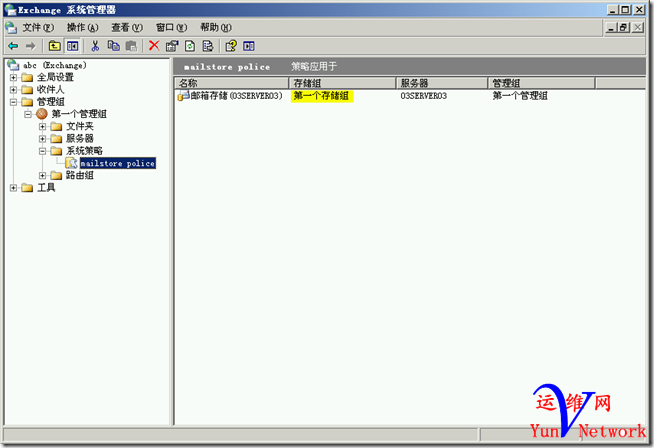The image size is (654, 448).
Task: Click the action pane toggle icon
Action: click(x=249, y=46)
